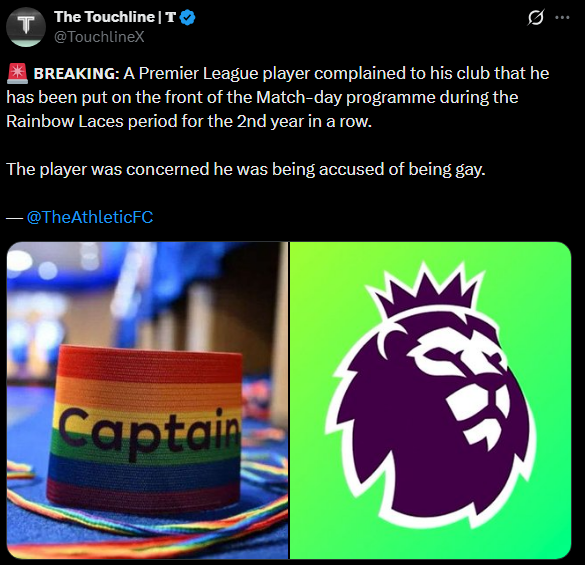Click the display name The Touchline
Screen dimensions: 585x565
click(104, 17)
